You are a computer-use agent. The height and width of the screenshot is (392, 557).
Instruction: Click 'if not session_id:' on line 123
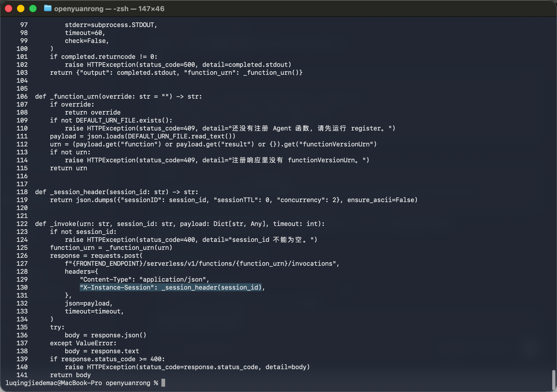[x=83, y=232]
